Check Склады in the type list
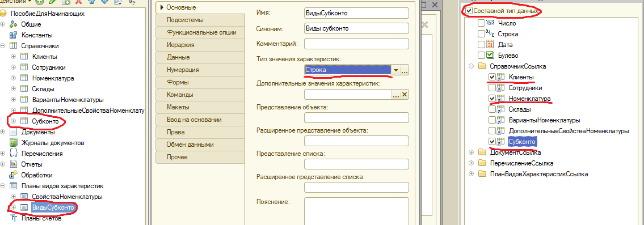Screen dimensions: 644x225 (x=492, y=109)
